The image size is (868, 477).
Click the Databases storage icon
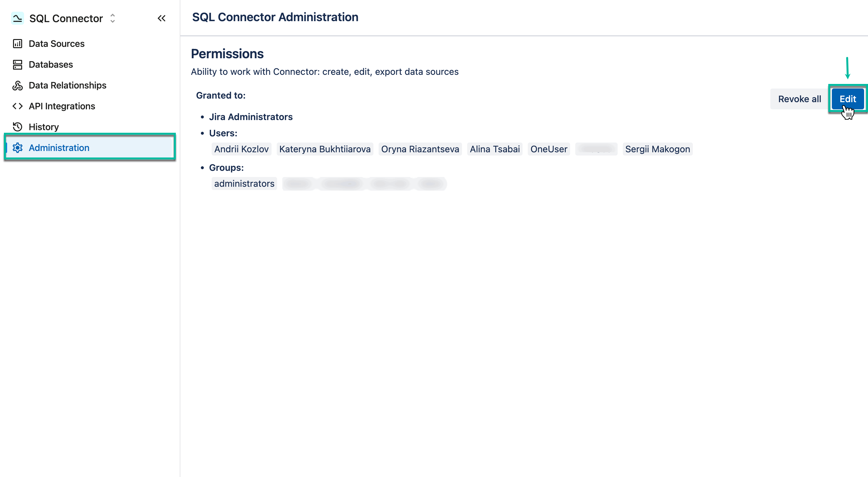point(18,64)
